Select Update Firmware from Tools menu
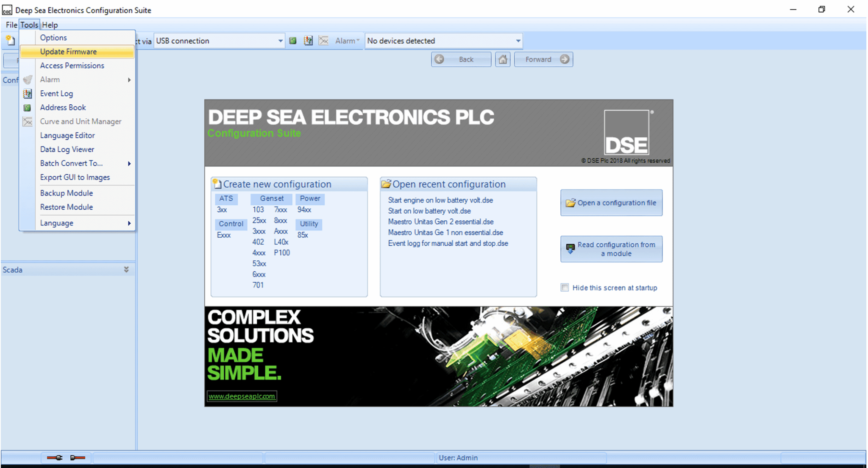This screenshot has width=868, height=468. [x=77, y=52]
